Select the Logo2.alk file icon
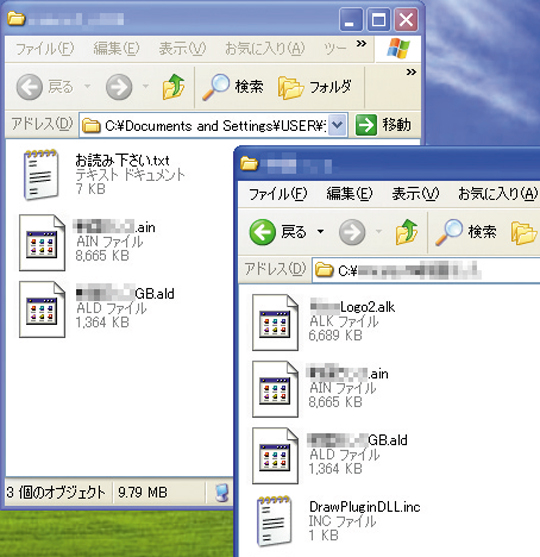The height and width of the screenshot is (557, 540). 275,323
